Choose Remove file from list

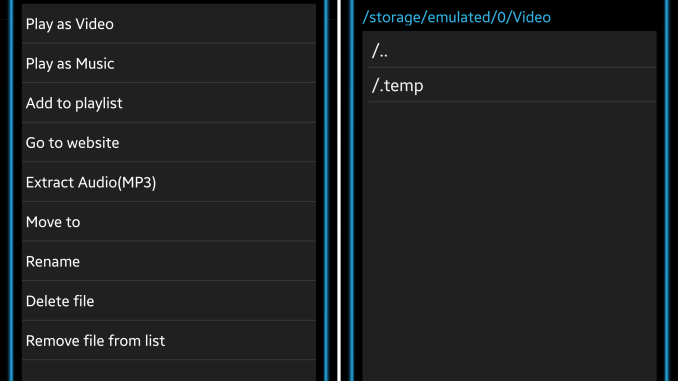tap(169, 340)
